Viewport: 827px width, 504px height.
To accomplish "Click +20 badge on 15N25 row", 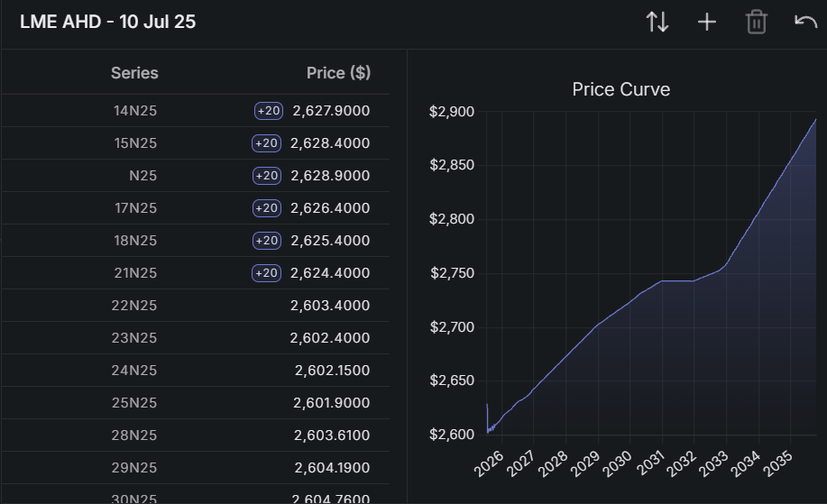I will pyautogui.click(x=266, y=143).
